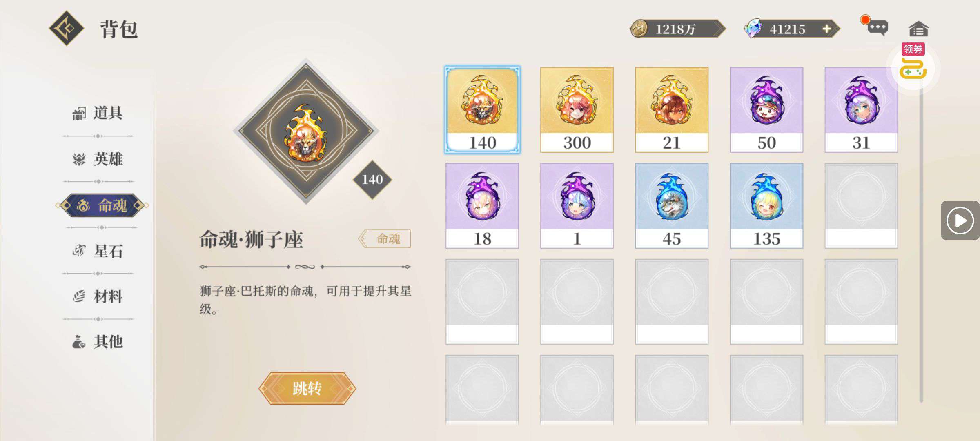Image resolution: width=980 pixels, height=441 pixels.
Task: Select the blue wolf soul with 45
Action: (x=672, y=206)
